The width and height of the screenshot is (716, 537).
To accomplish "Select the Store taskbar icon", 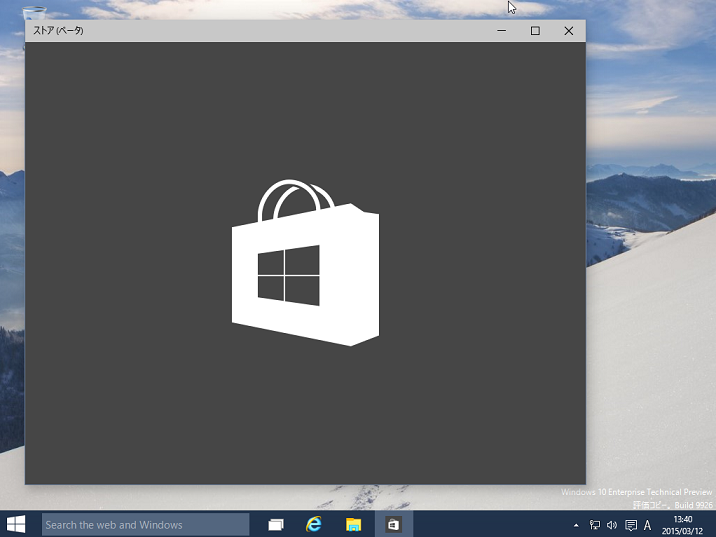I will point(394,525).
